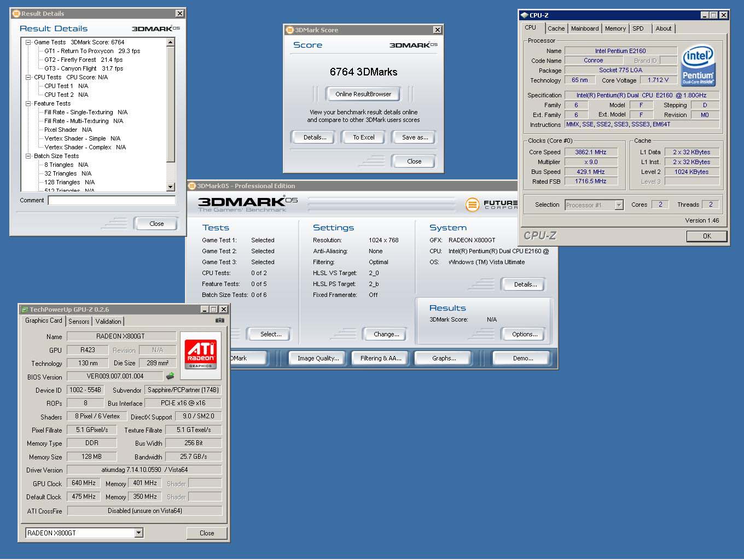Click the Driver Version field in GPU-Z
744x560 pixels.
click(144, 470)
